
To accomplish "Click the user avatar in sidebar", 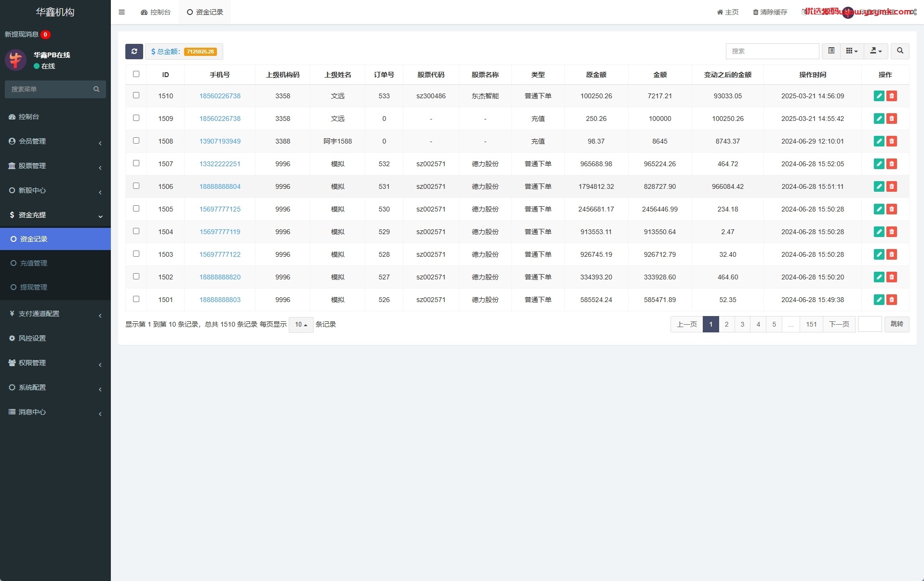I will tap(15, 60).
